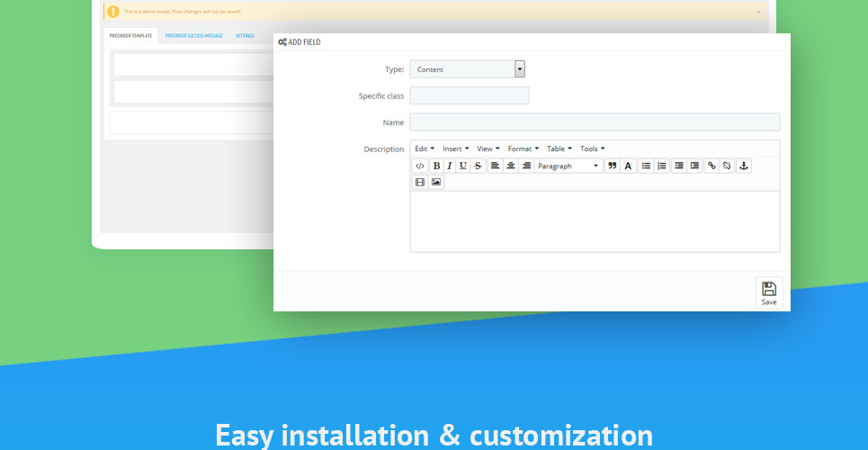Insert a bulleted list
The width and height of the screenshot is (868, 450).
pos(646,166)
